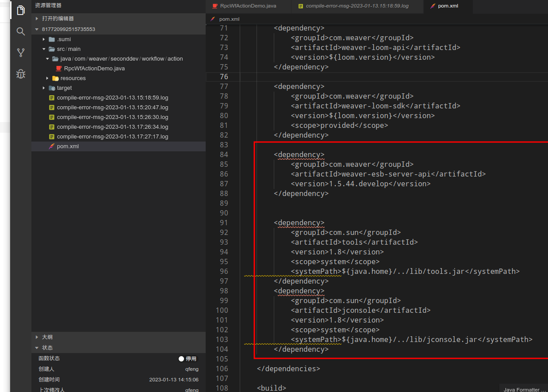
Task: Click log file icon of compile-error-msg-2023-01-13.17:26:34.log
Action: pos(52,127)
